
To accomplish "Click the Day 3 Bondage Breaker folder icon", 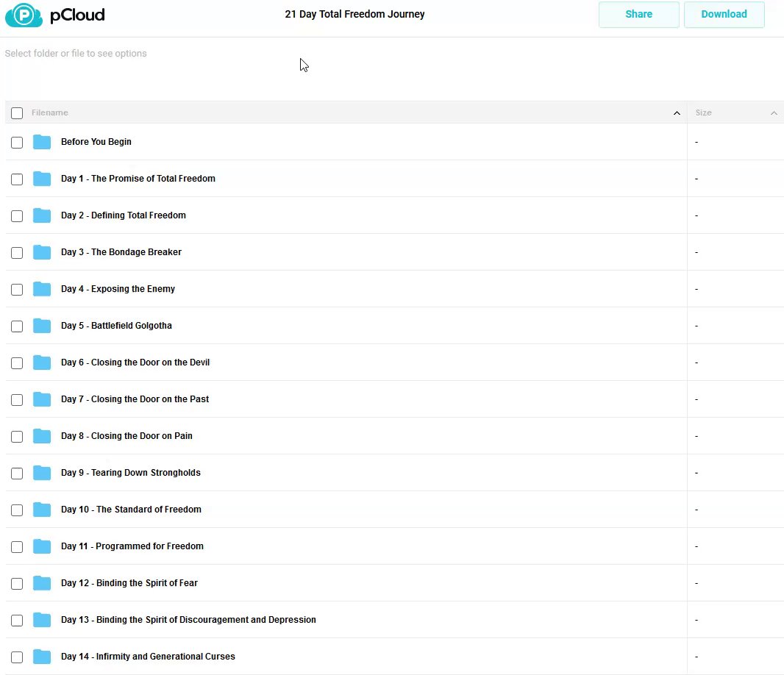I will click(42, 252).
